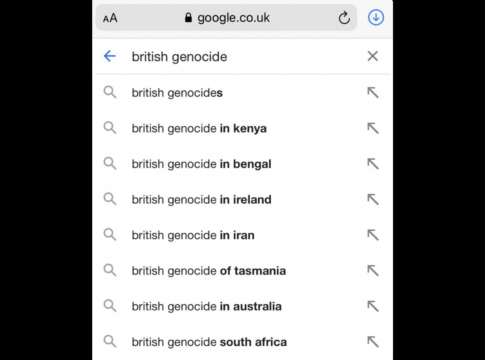Fill search with 'british genocides' arrow

[x=373, y=93]
